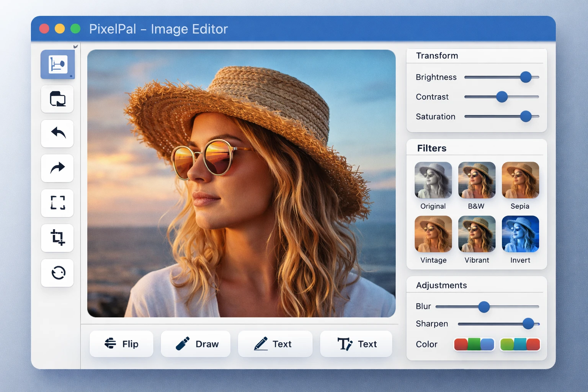Click the overlapping images icon in sidebar
Image resolution: width=588 pixels, height=392 pixels.
pyautogui.click(x=57, y=99)
